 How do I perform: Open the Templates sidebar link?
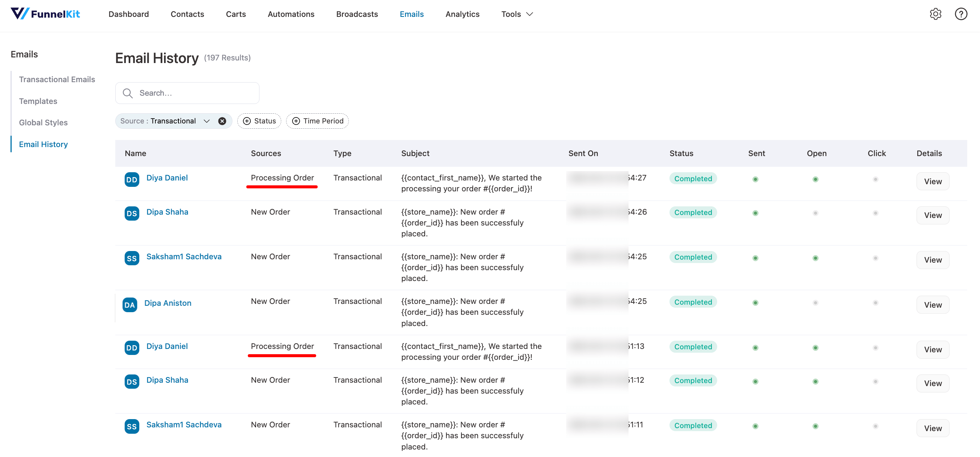pos(38,101)
